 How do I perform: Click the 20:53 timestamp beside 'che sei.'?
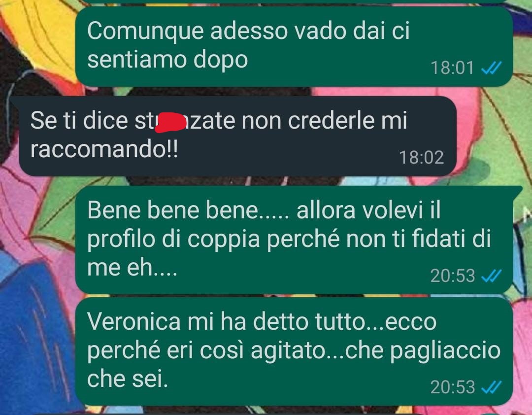[x=452, y=387]
